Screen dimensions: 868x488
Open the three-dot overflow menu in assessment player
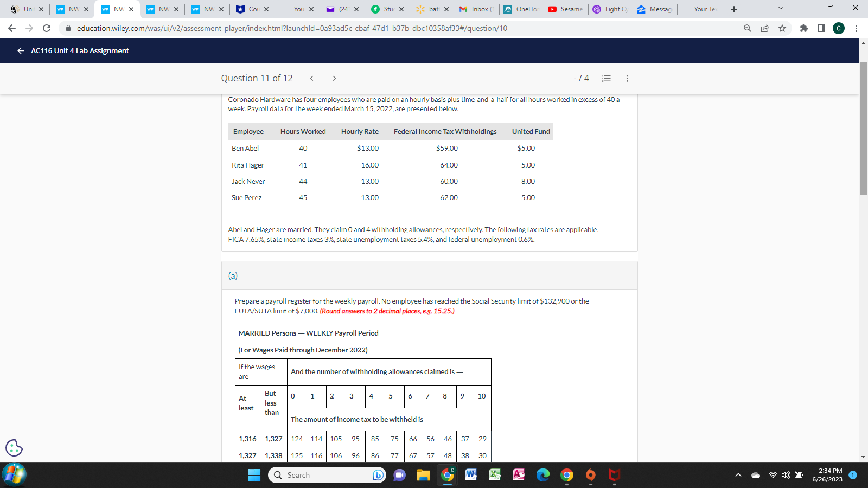pyautogui.click(x=627, y=79)
